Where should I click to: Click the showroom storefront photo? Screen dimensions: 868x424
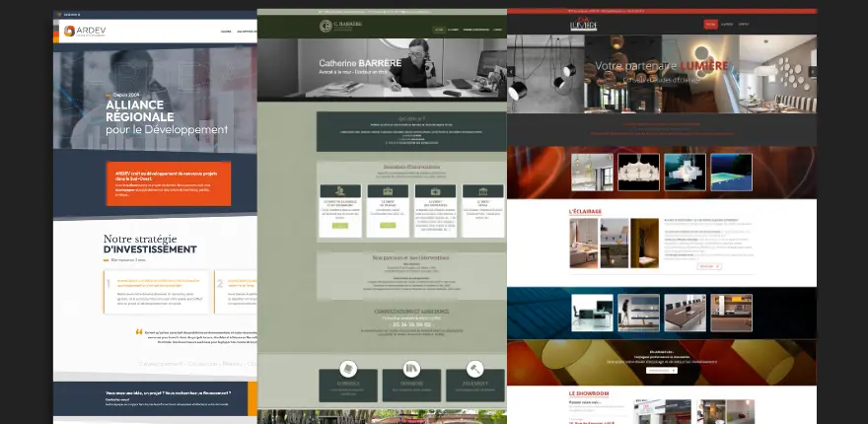663,411
